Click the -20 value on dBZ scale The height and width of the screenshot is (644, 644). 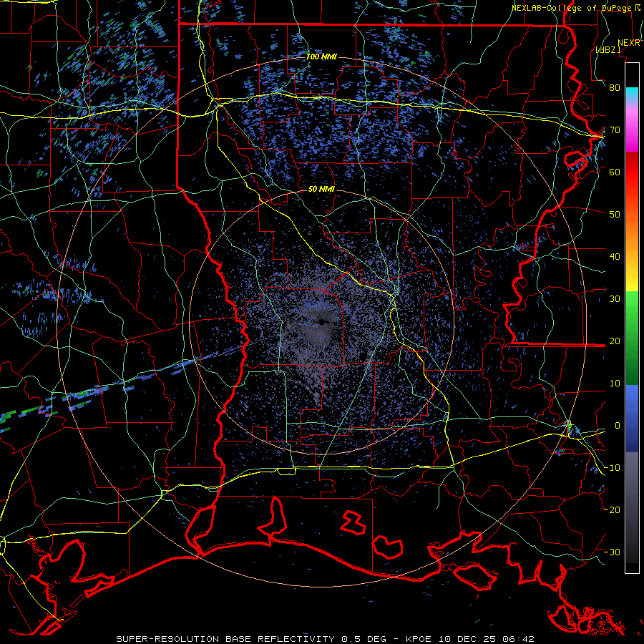tap(612, 510)
